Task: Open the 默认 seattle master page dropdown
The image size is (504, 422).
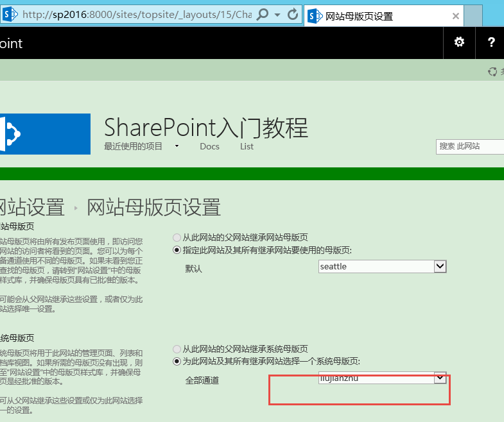Action: [382, 267]
